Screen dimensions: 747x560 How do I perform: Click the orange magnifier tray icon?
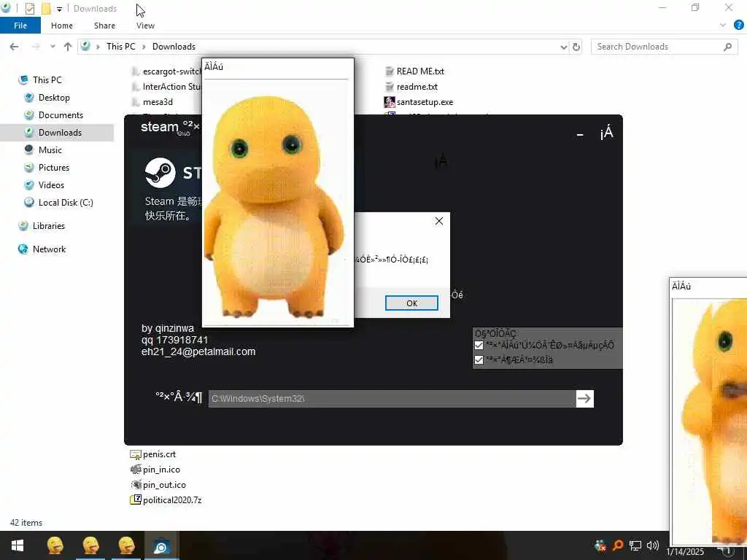(618, 545)
